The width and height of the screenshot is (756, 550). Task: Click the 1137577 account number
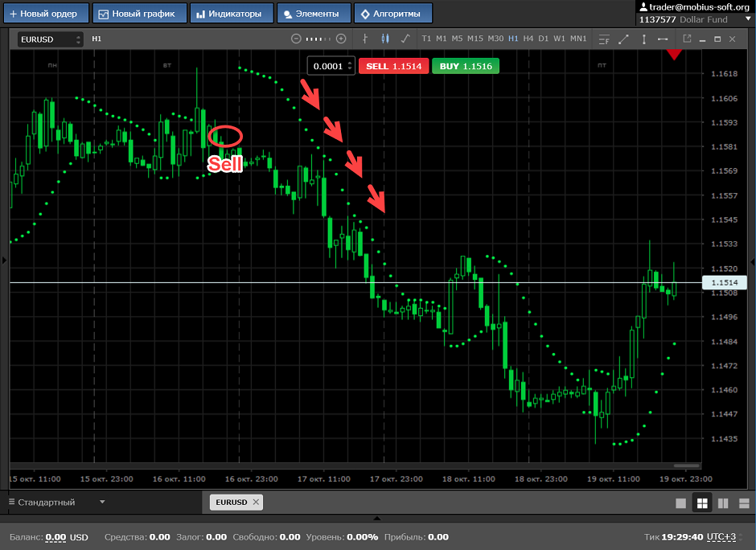coord(657,19)
